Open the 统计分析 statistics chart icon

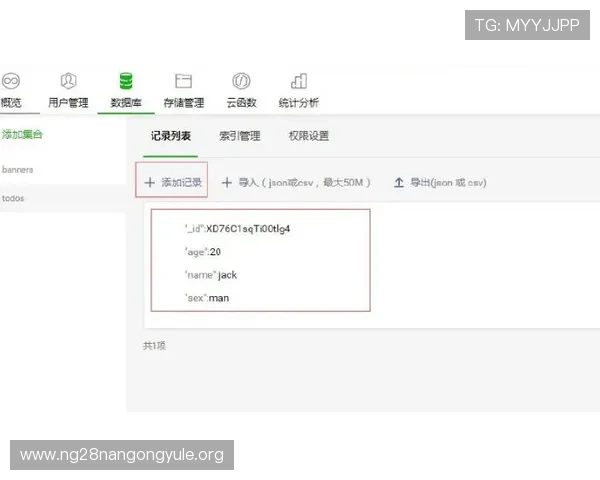click(299, 81)
